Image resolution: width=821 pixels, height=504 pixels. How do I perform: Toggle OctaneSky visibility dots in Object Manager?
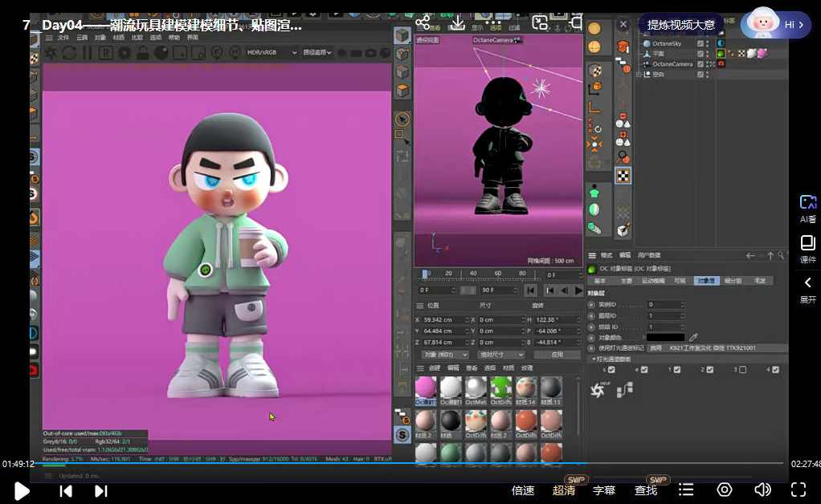(x=709, y=43)
